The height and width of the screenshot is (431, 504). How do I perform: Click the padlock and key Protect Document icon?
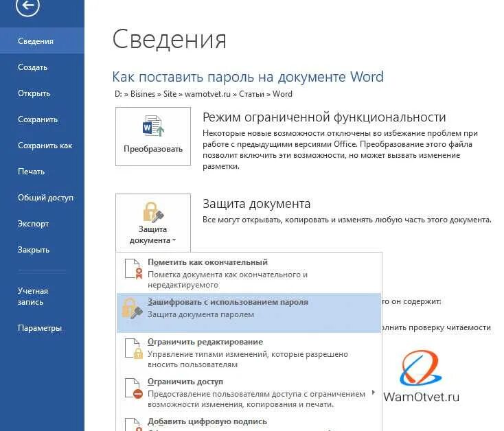click(x=153, y=212)
